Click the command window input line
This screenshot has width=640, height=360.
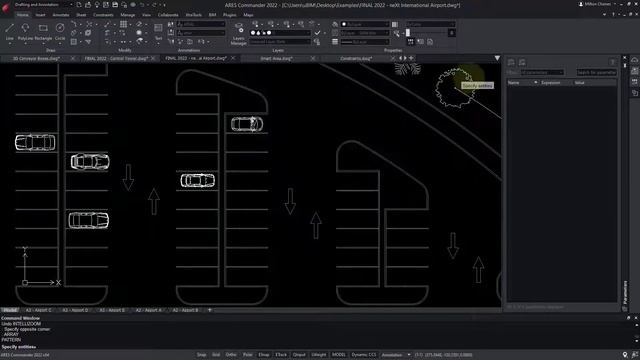[x=314, y=347]
